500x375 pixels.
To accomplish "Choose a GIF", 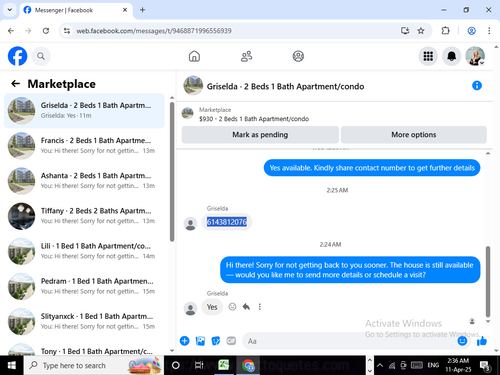I will (x=231, y=341).
